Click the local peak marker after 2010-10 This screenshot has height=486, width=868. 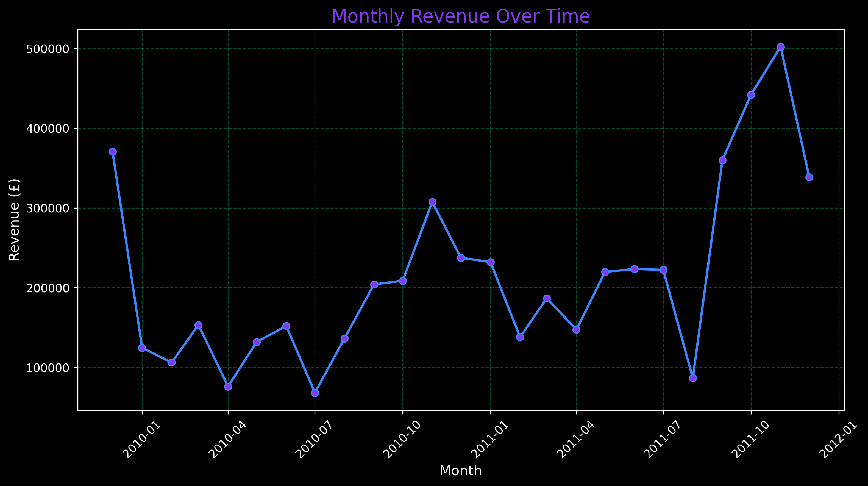coord(432,202)
